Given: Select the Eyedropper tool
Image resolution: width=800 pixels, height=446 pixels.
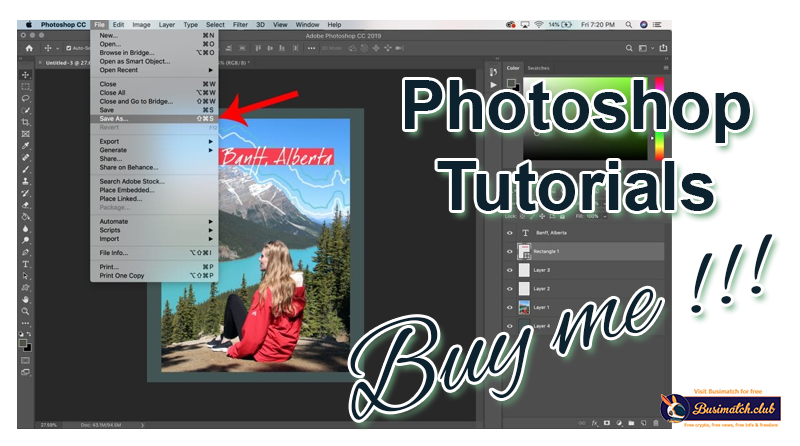Looking at the screenshot, I should pos(25,145).
